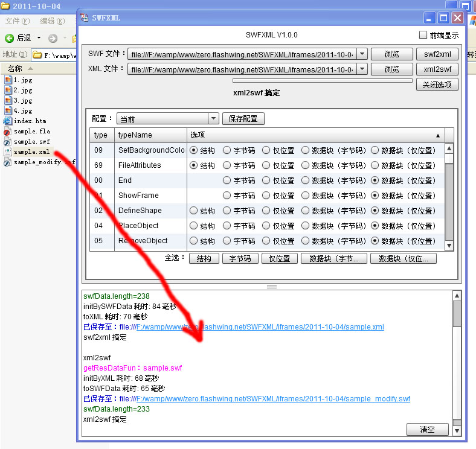Click options table scroll up arrow

[449, 148]
